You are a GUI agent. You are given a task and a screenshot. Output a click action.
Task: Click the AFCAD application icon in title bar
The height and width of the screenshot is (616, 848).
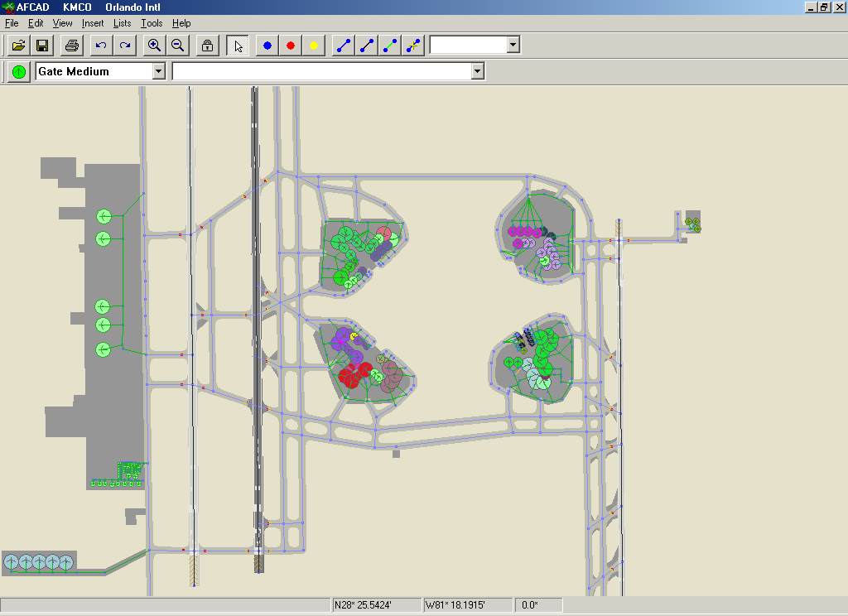coord(7,7)
